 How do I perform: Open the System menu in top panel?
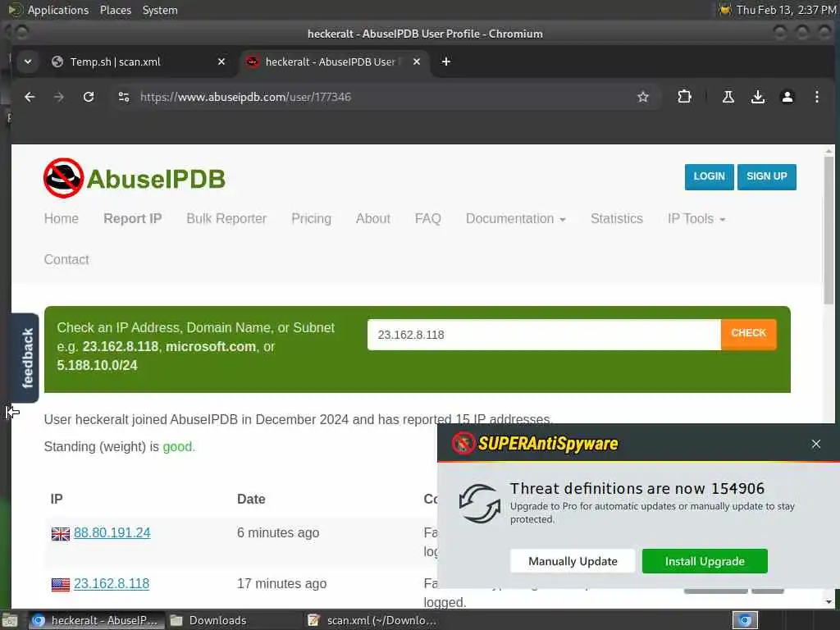coord(160,10)
